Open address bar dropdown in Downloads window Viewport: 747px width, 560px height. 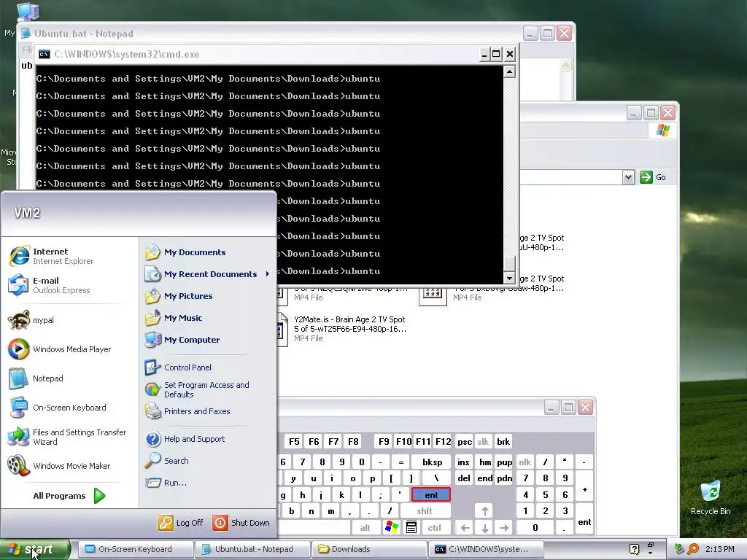coord(628,178)
